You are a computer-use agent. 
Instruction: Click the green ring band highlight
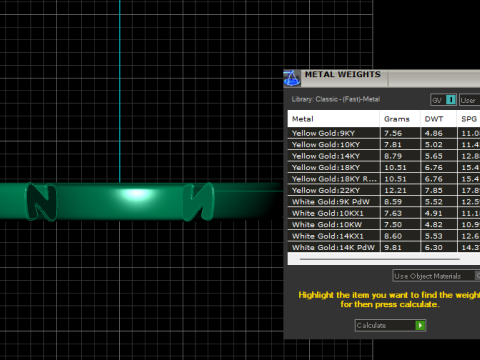pyautogui.click(x=135, y=194)
